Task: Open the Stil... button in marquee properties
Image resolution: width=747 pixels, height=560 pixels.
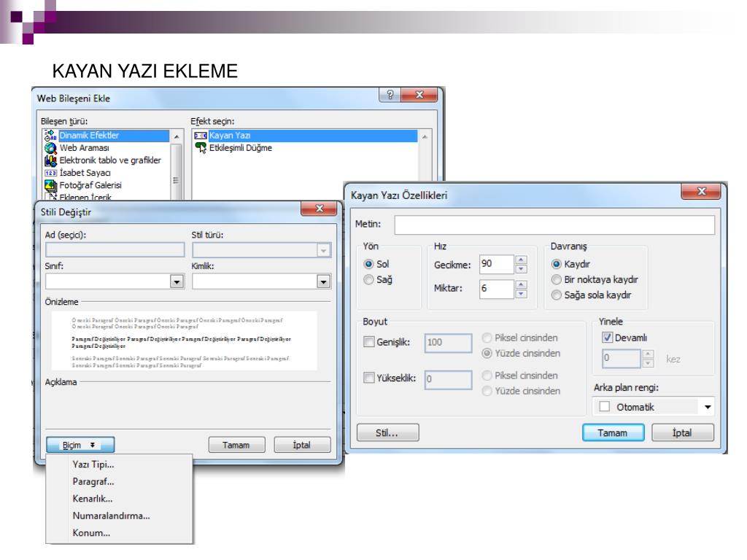Action: (388, 433)
